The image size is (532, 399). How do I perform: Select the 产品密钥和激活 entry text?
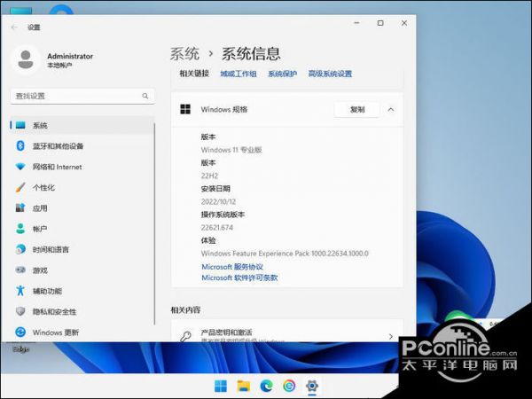227,332
